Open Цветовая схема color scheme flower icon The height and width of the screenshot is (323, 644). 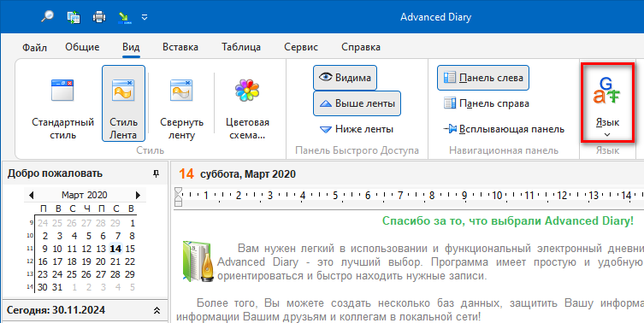click(247, 103)
